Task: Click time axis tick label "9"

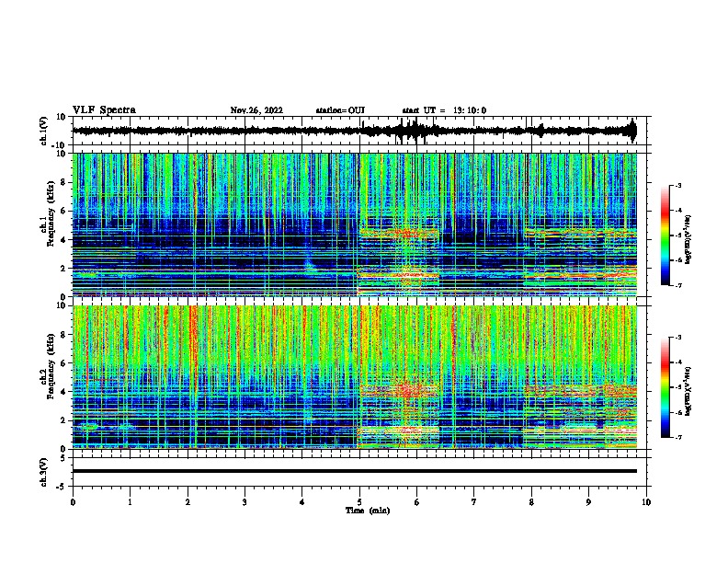Action: tap(588, 502)
